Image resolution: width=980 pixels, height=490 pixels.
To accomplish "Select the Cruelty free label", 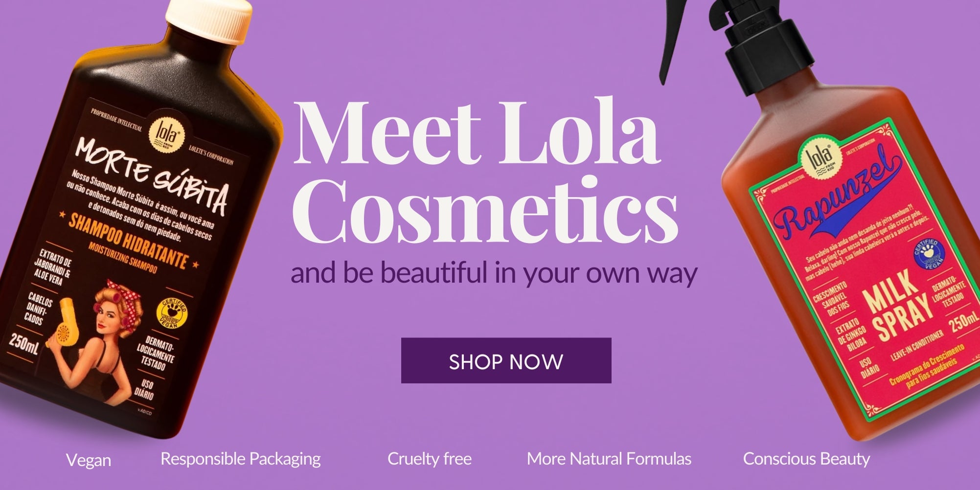I will (x=430, y=459).
